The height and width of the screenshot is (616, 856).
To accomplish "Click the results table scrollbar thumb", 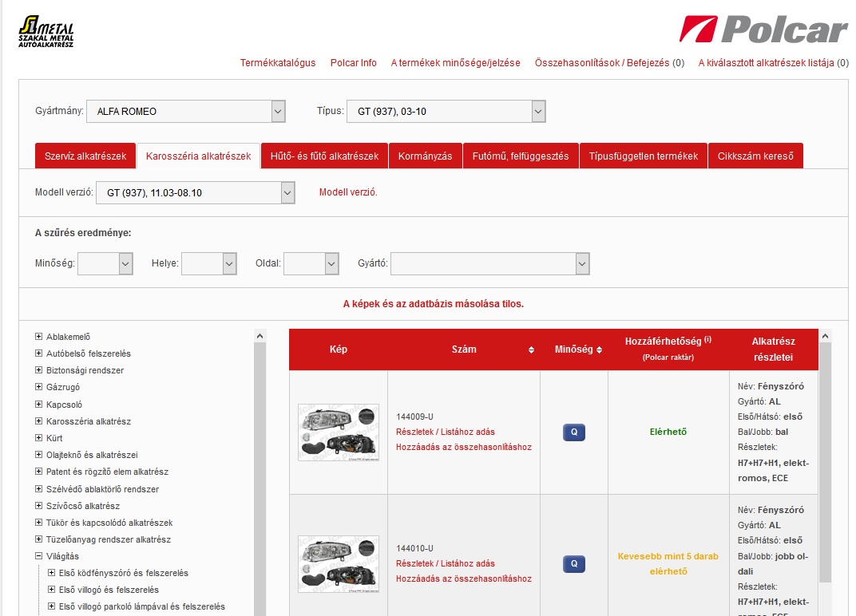I will tap(826, 463).
